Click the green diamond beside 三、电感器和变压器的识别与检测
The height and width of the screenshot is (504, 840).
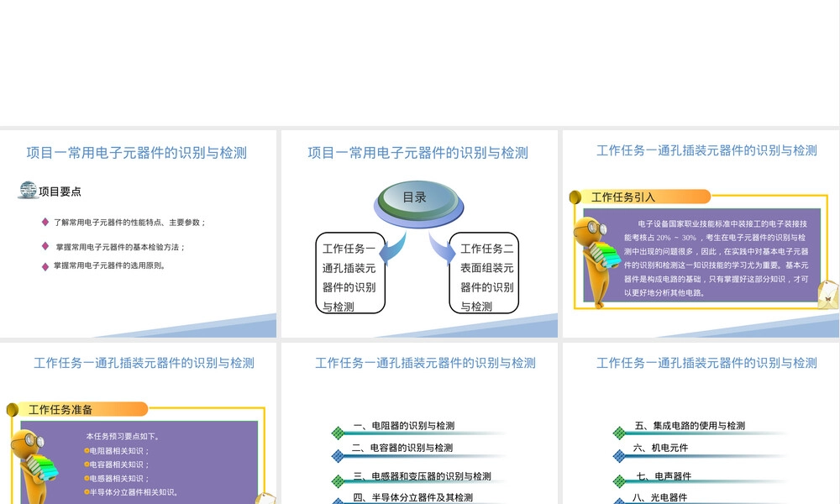[x=338, y=481]
